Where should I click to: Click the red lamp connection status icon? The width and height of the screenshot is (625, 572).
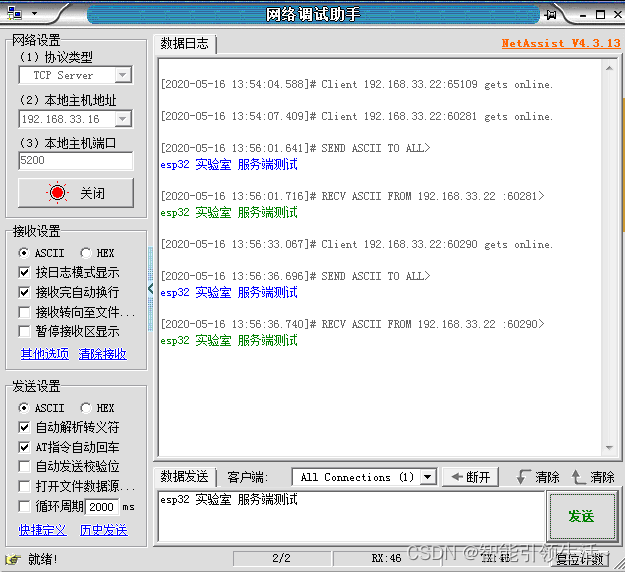(57, 193)
